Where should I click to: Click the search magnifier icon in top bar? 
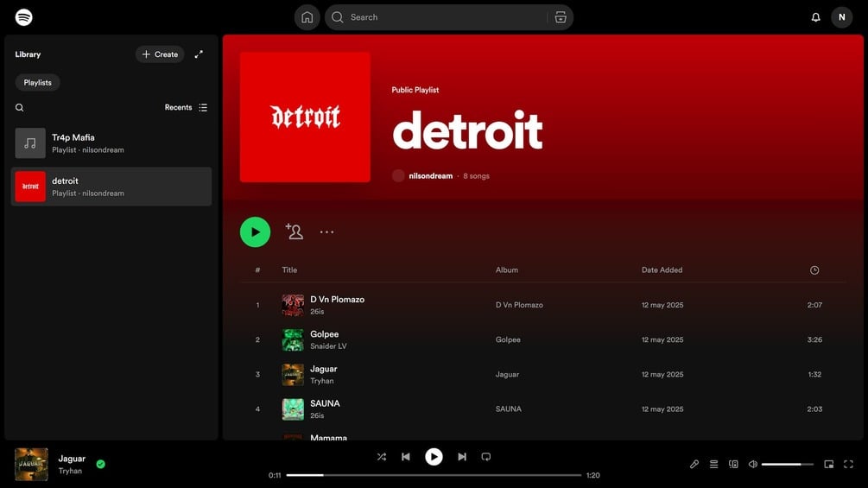tap(337, 17)
